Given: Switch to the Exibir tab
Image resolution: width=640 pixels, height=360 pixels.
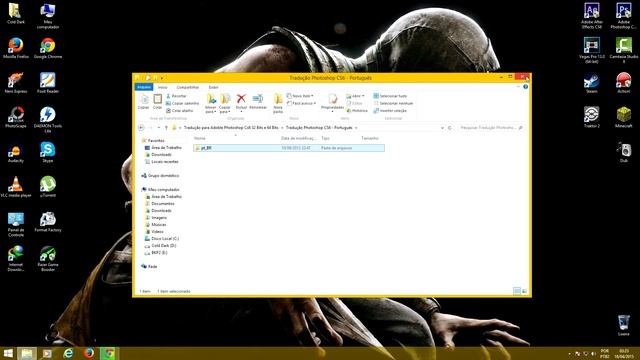Looking at the screenshot, I should [x=213, y=87].
